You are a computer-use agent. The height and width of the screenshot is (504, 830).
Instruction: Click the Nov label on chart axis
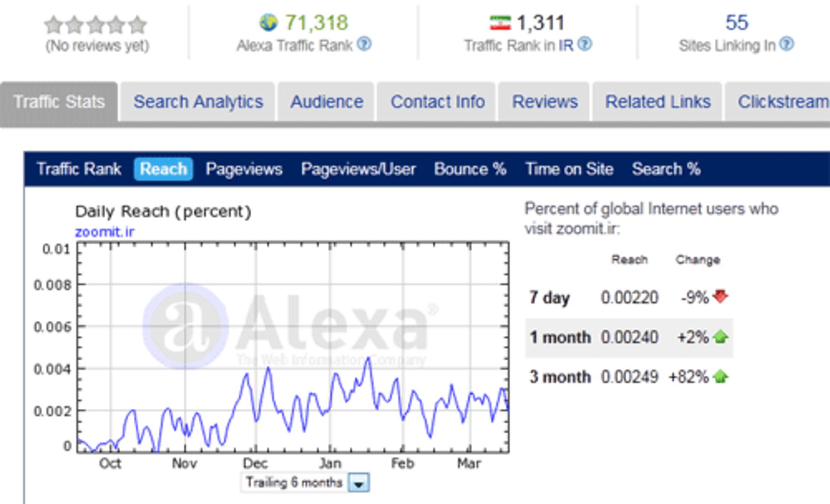click(185, 463)
